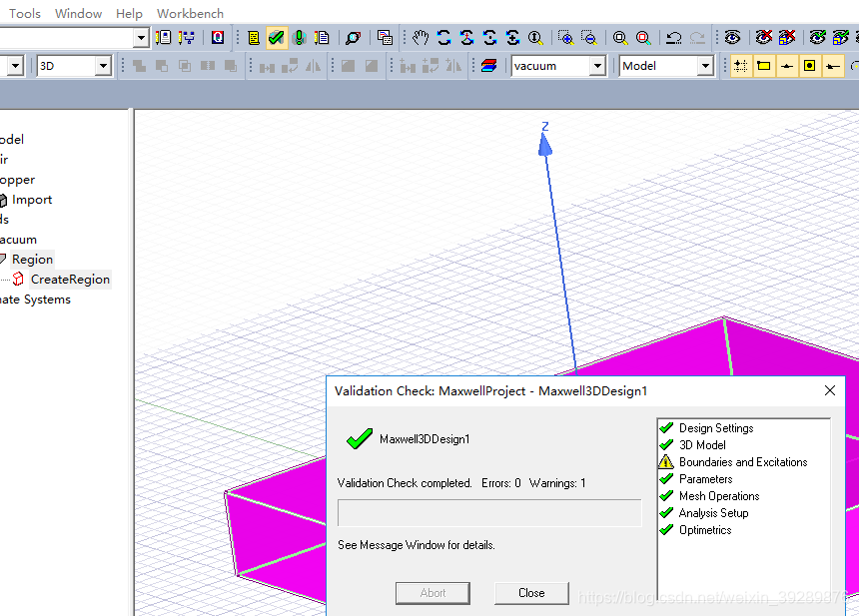Open the Model selection dropdown
859x616 pixels.
(705, 66)
